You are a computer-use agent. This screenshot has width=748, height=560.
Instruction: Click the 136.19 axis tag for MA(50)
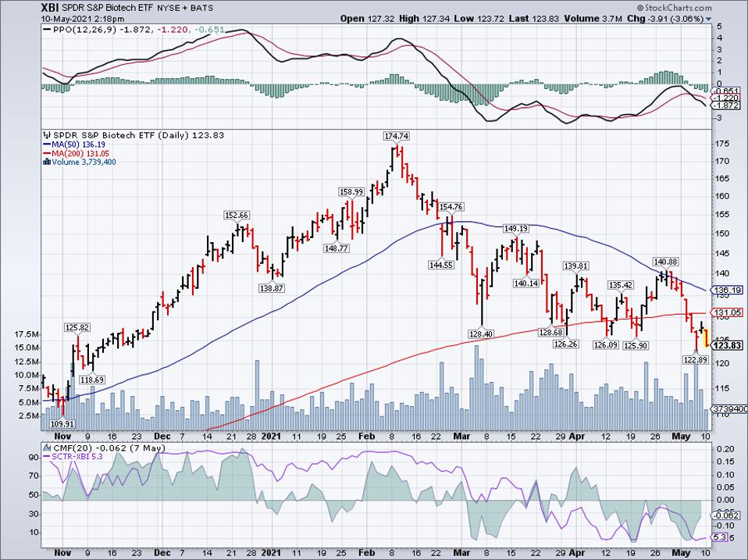(728, 290)
